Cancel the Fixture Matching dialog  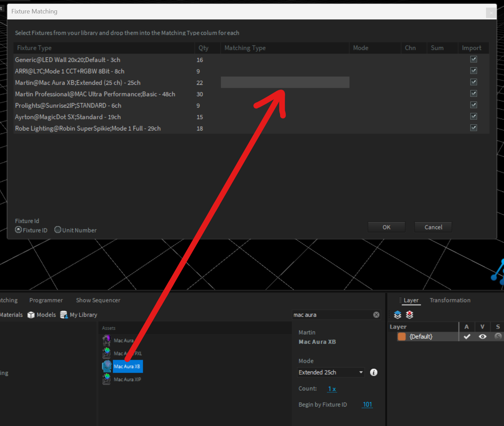coord(433,227)
